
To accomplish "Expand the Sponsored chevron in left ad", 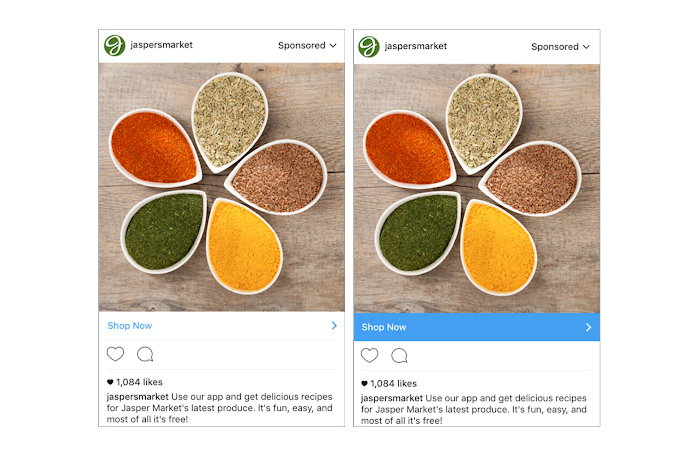I will (333, 46).
